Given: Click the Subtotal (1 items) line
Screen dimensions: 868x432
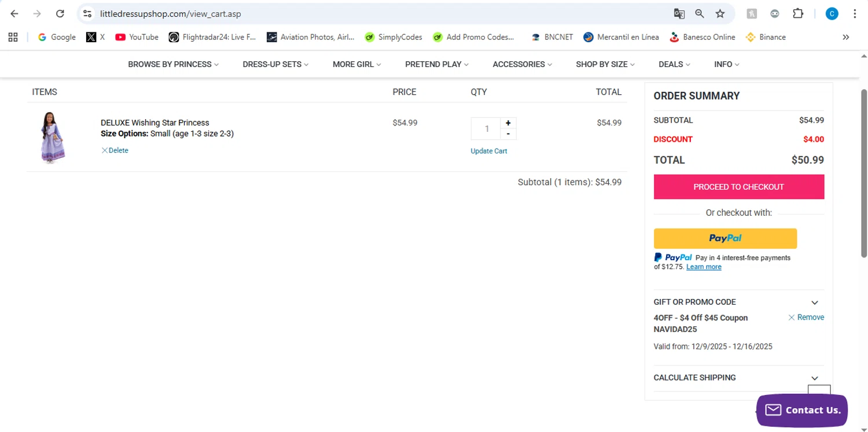Looking at the screenshot, I should point(569,182).
